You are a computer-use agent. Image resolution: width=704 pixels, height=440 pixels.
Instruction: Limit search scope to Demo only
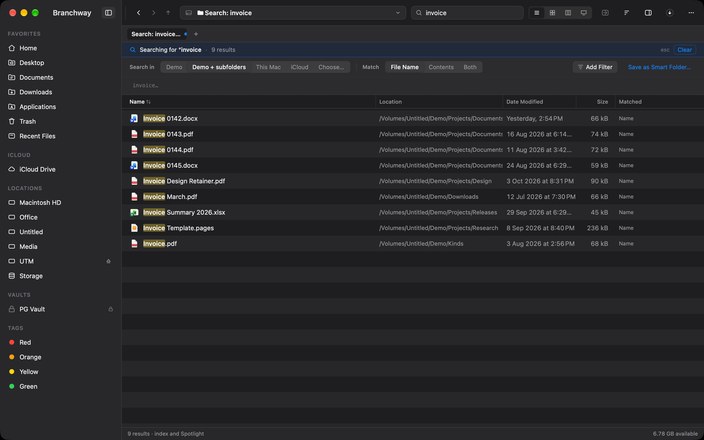174,67
